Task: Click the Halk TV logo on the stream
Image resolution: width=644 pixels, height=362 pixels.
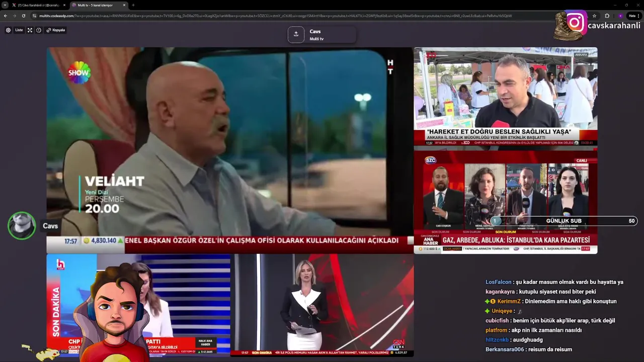Action: (x=60, y=264)
